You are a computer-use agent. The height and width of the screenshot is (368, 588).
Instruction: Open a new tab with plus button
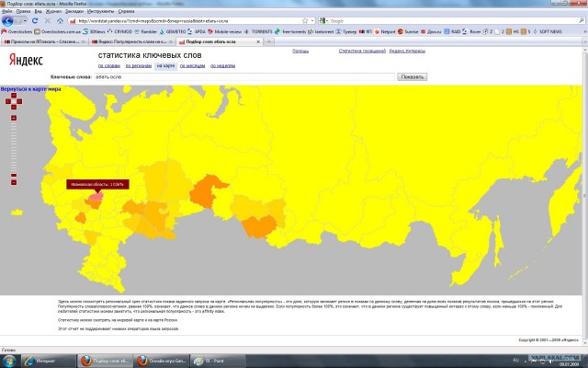pyautogui.click(x=268, y=41)
